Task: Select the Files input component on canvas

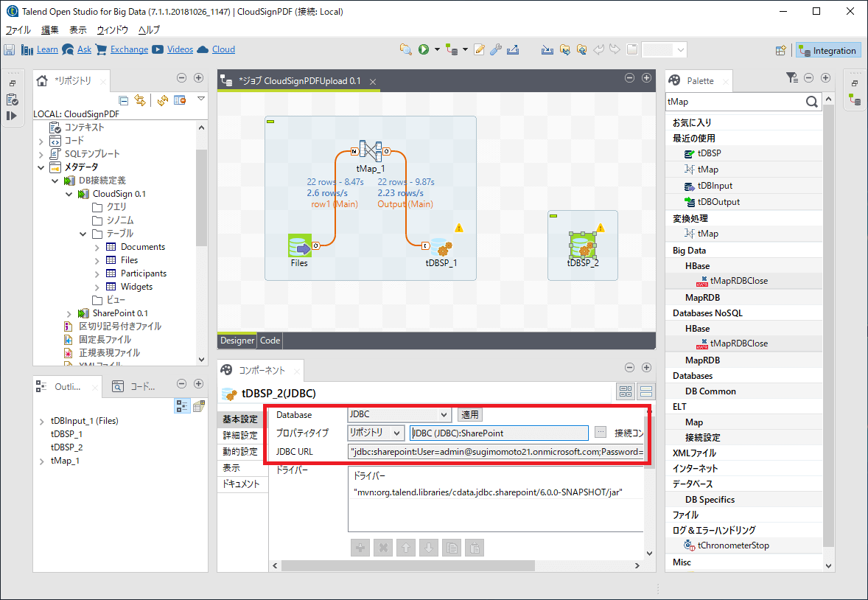Action: click(x=299, y=245)
